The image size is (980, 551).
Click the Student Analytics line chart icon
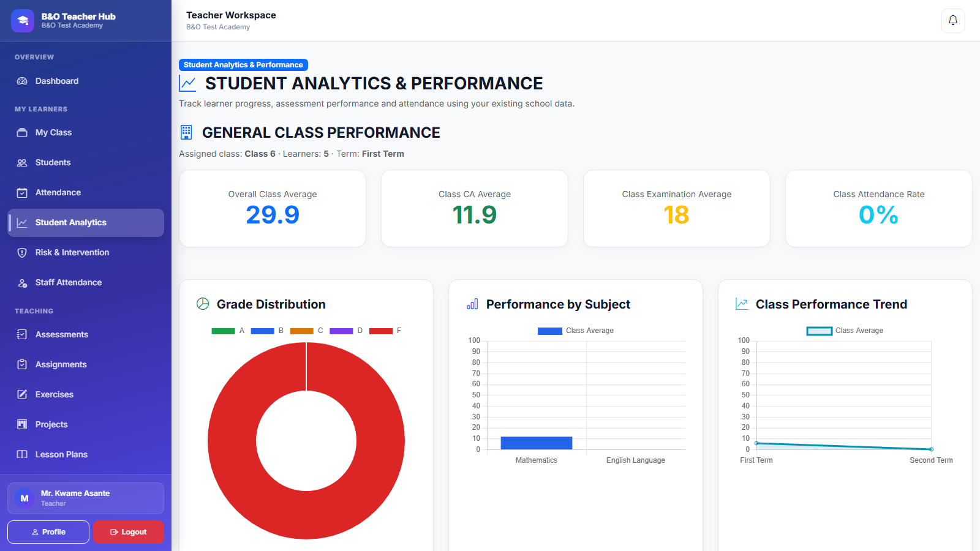22,222
